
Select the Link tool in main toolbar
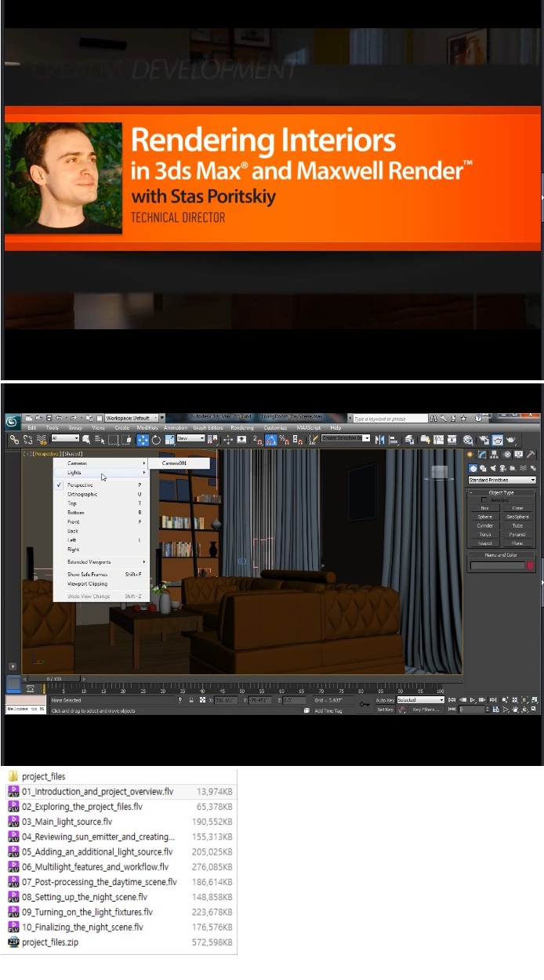point(15,439)
